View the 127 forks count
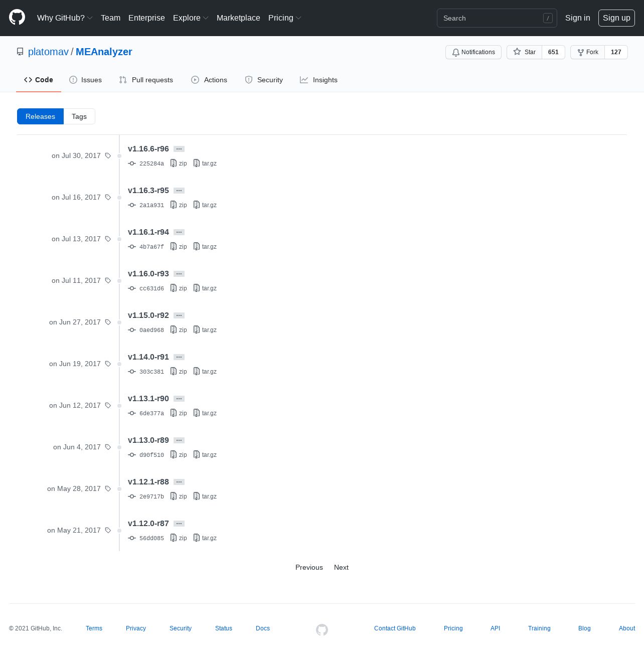The image size is (644, 661). (x=616, y=52)
